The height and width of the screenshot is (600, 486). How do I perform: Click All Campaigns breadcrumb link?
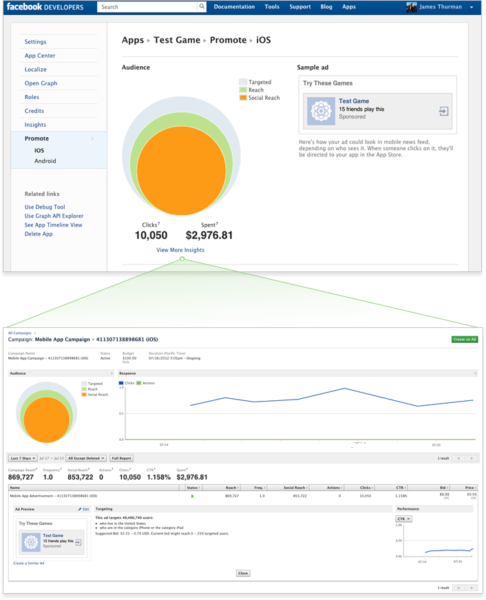tap(20, 333)
